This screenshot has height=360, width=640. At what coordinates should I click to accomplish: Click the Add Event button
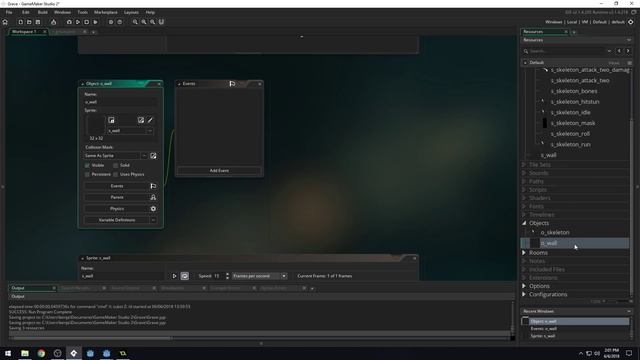pyautogui.click(x=219, y=171)
